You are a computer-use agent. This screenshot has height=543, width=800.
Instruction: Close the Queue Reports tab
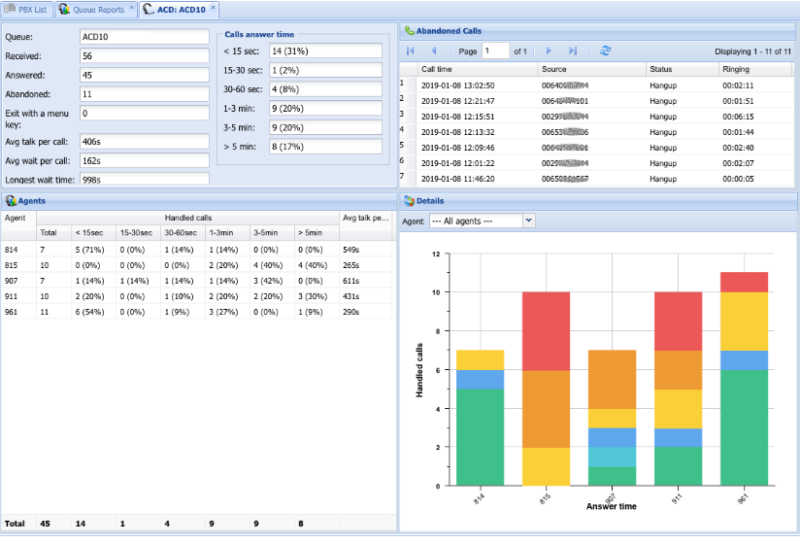(x=132, y=8)
